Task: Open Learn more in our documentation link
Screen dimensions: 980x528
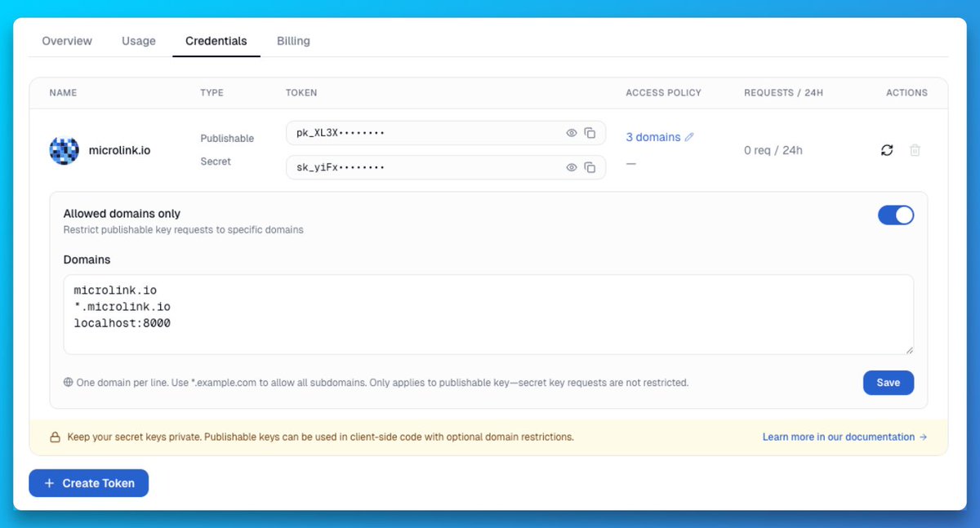Action: [844, 437]
